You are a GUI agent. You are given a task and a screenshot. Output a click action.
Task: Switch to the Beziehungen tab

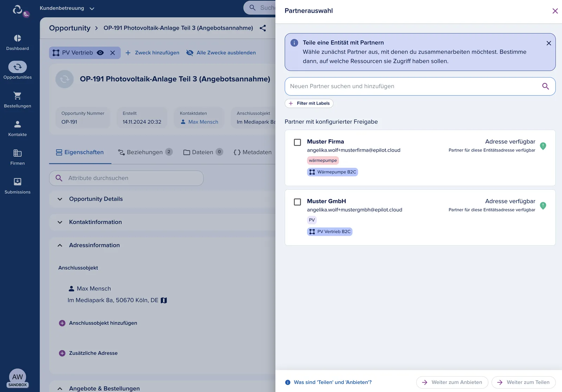tap(145, 152)
